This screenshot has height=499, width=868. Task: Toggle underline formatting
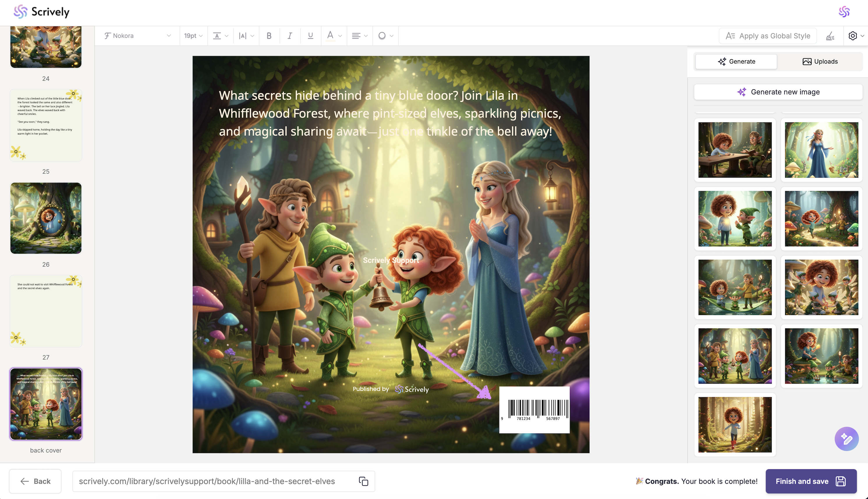[311, 36]
